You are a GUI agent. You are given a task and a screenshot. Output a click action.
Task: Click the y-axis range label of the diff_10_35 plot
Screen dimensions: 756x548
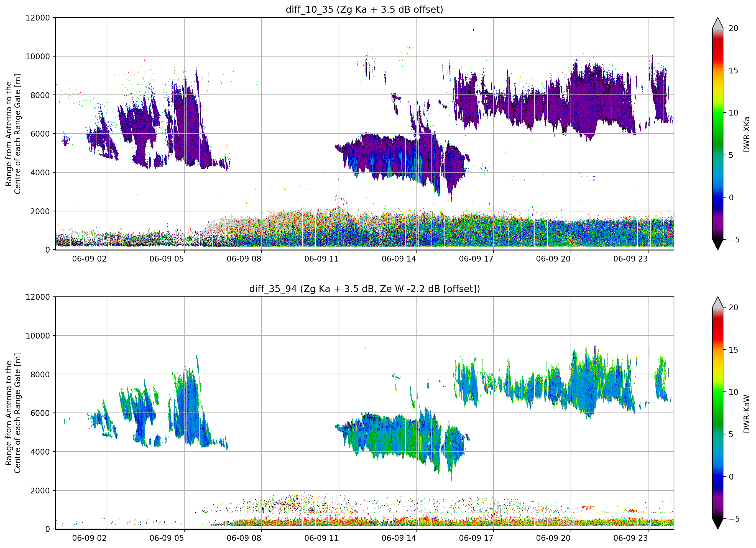tap(13, 134)
